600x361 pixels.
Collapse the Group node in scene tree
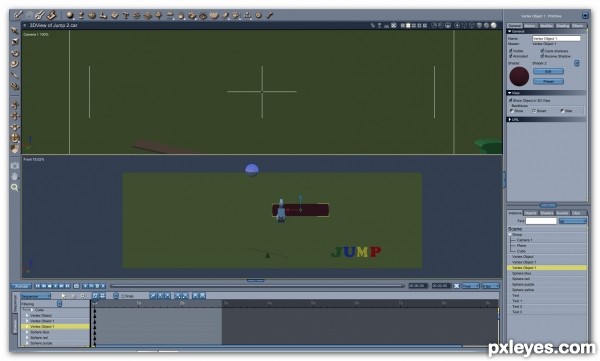coord(510,234)
